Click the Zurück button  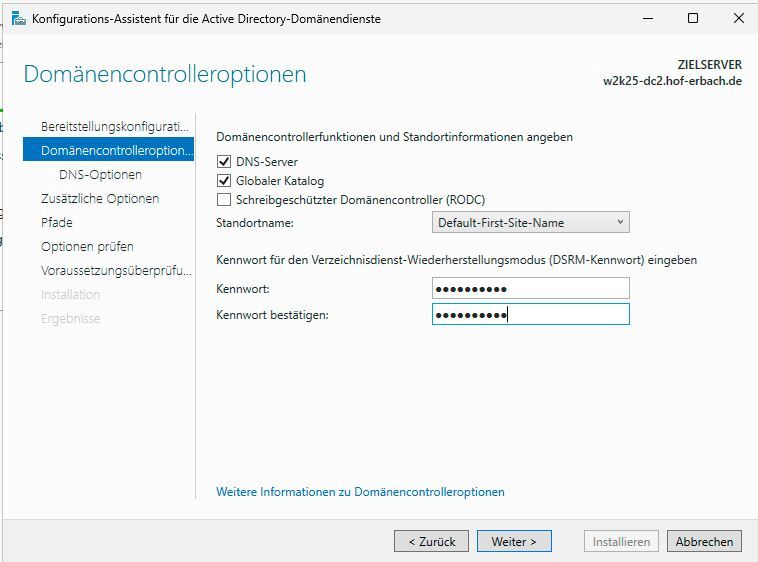[431, 541]
